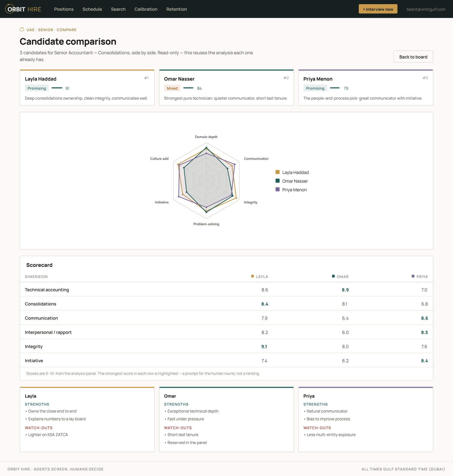Click the PRIYA column header swatch
453x476 pixels.
413,276
